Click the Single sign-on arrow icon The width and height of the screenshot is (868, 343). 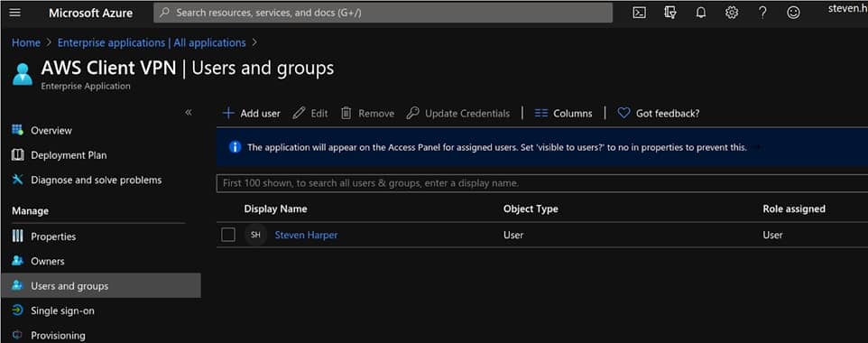click(18, 311)
